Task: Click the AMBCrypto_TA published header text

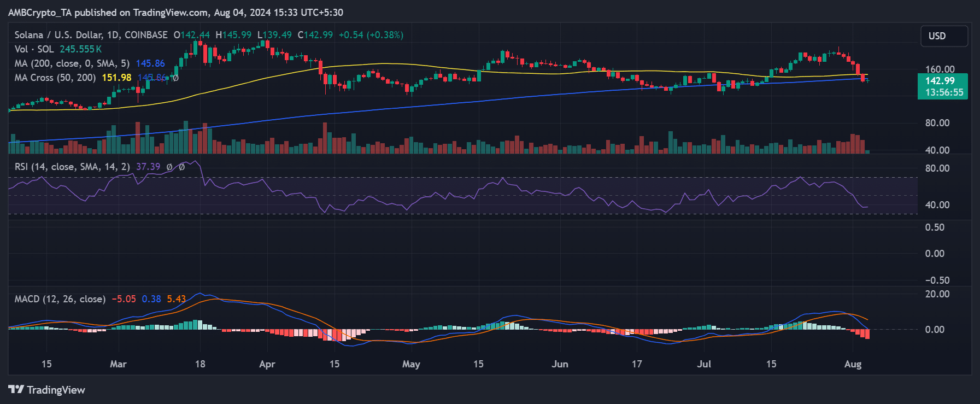Action: tap(175, 12)
